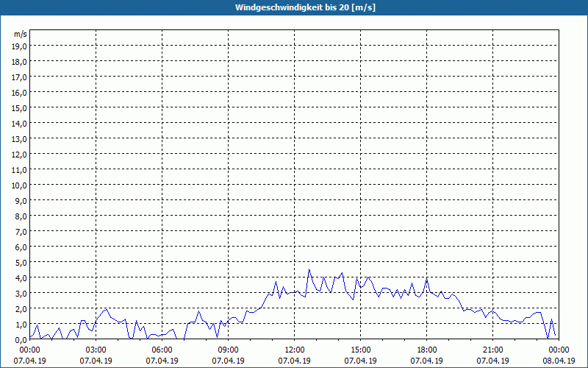Click the 5,0 y-axis label
This screenshot has height=368, width=588.
click(21, 263)
